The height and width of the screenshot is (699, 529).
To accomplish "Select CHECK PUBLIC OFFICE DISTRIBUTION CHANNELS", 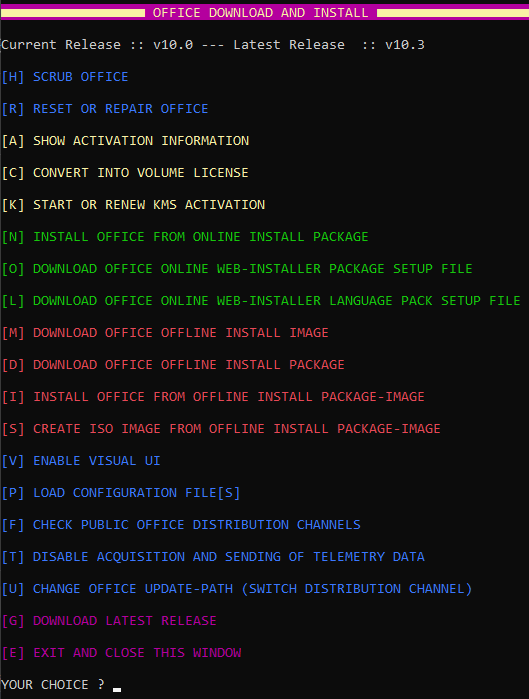I will (x=181, y=525).
